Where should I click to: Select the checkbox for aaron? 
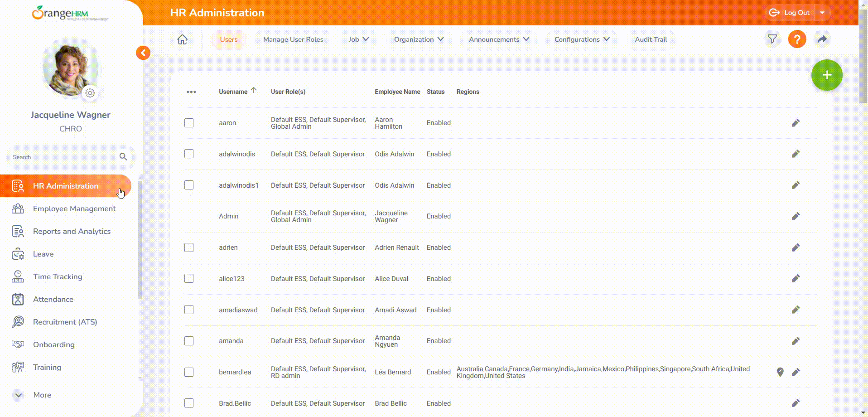(189, 123)
